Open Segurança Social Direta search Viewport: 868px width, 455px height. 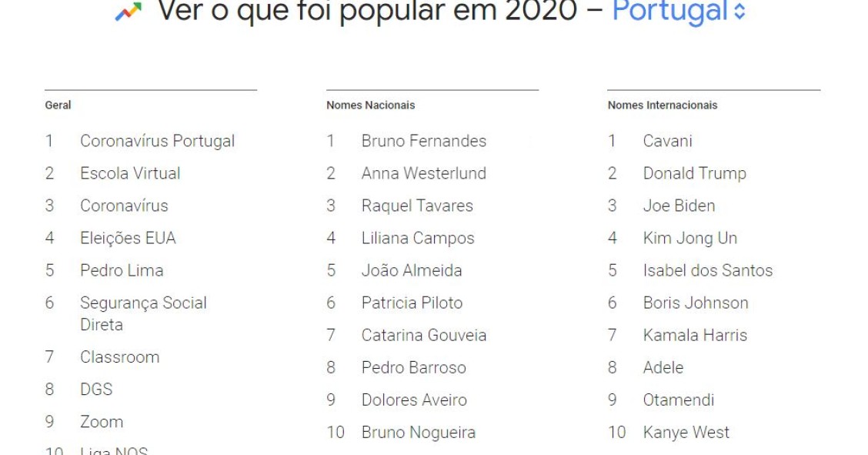(x=143, y=312)
